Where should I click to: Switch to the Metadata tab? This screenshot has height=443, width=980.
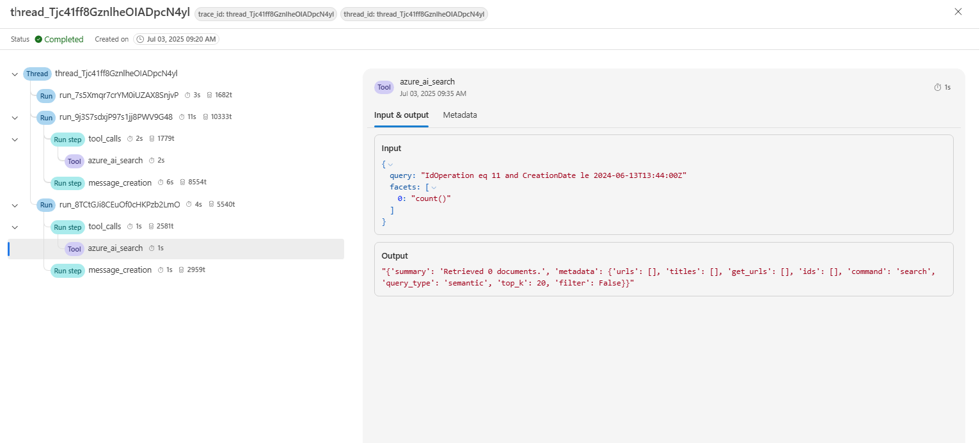coord(460,115)
